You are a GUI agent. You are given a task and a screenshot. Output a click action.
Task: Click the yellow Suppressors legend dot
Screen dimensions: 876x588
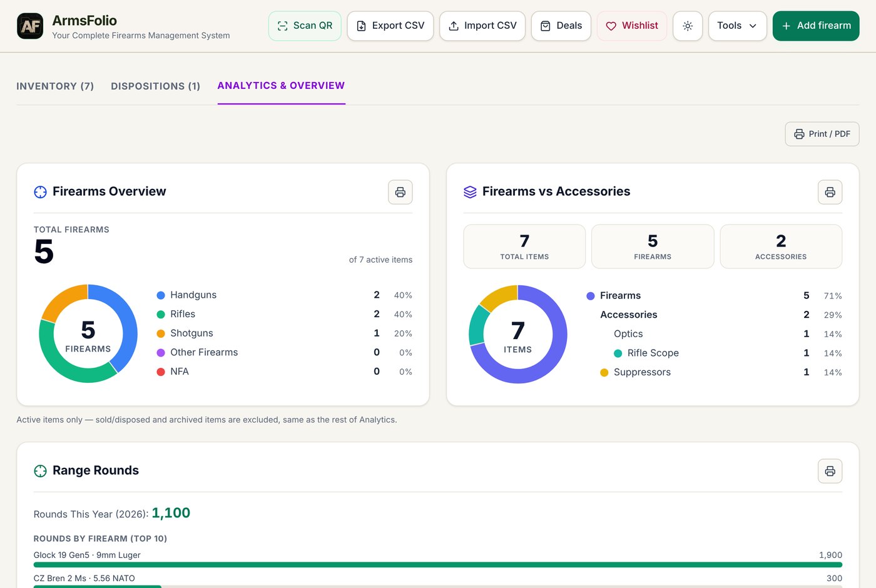[x=604, y=373]
